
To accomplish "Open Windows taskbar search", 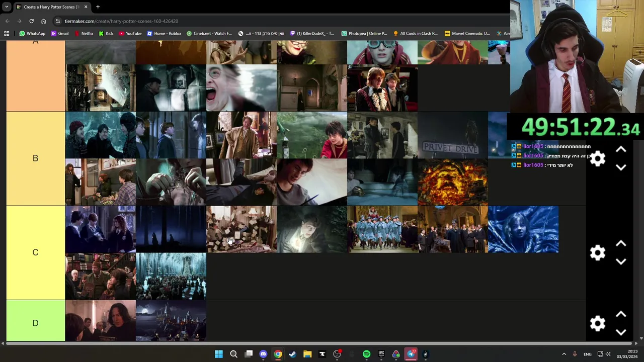I will pos(233,354).
